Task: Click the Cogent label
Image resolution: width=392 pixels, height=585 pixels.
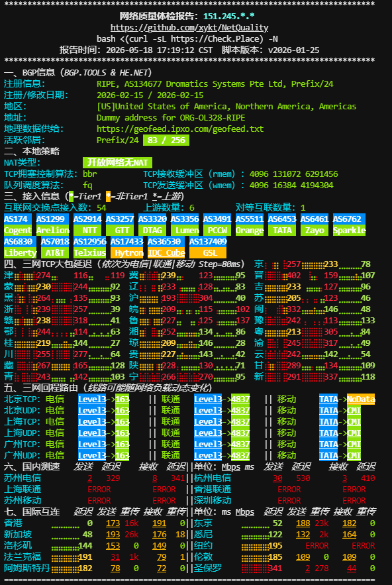Action: tap(18, 230)
